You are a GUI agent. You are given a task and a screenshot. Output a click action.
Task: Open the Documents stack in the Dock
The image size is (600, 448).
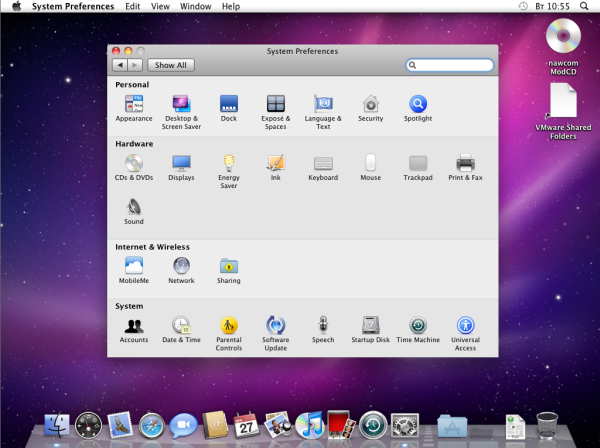(515, 427)
